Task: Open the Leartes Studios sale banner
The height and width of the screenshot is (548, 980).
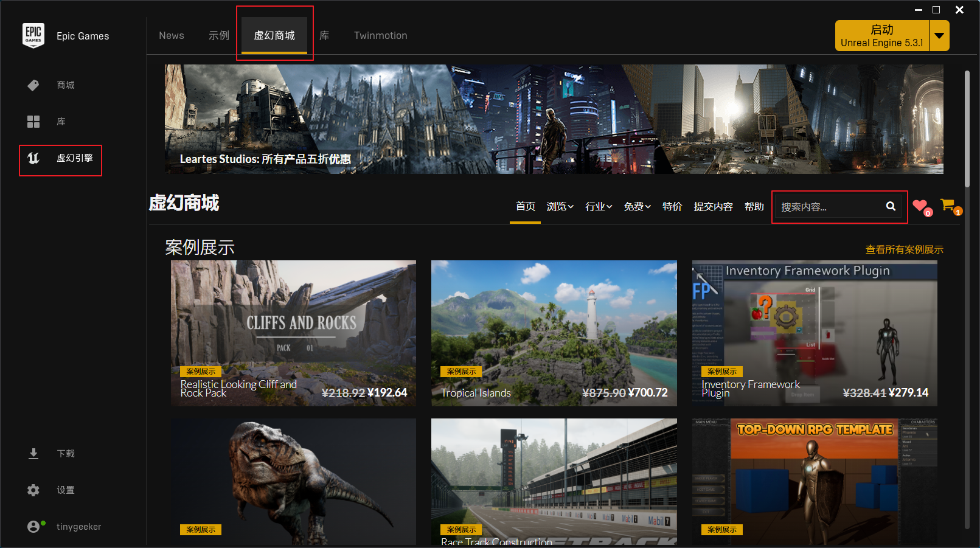Action: coord(554,119)
